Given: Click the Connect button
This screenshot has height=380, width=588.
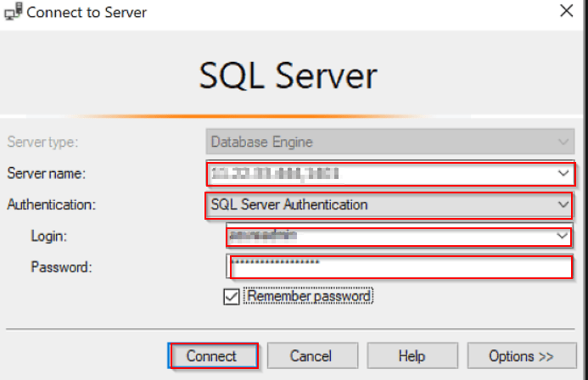Looking at the screenshot, I should tap(213, 355).
